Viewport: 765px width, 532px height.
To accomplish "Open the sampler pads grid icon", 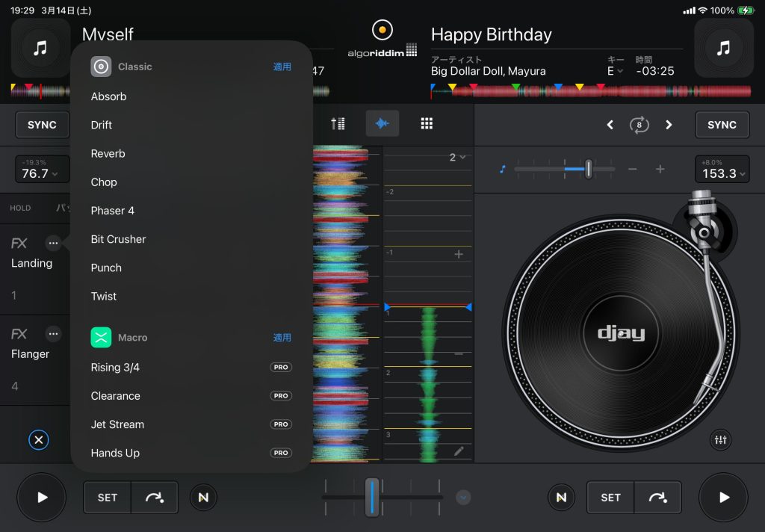I will [427, 124].
